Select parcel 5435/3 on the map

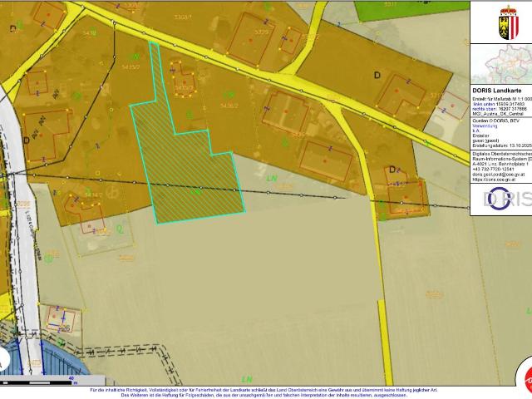(x=184, y=87)
